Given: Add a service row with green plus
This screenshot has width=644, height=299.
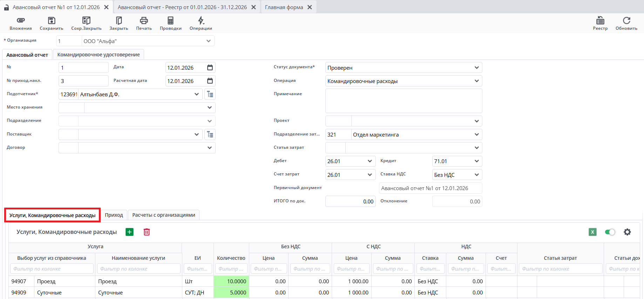Looking at the screenshot, I should [x=130, y=232].
